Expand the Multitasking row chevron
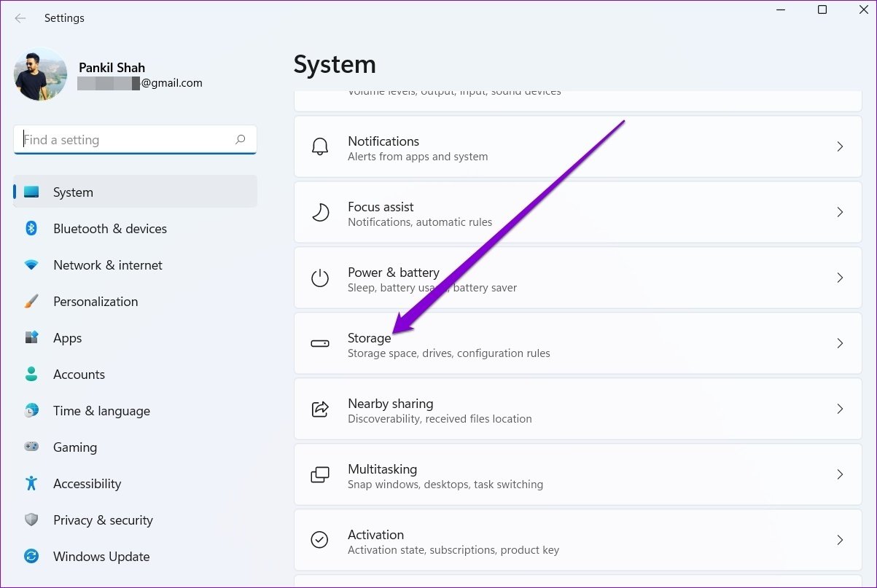The width and height of the screenshot is (877, 588). tap(840, 474)
